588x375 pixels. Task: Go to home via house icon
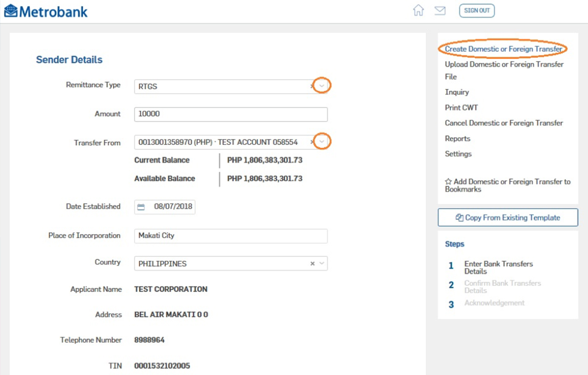click(418, 11)
